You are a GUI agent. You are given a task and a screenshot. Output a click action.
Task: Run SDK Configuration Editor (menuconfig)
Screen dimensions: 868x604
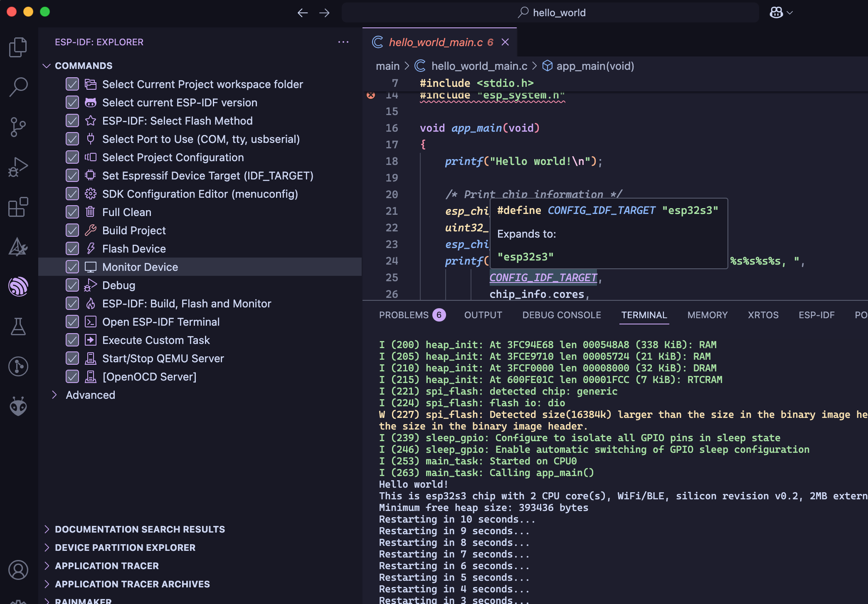[x=200, y=194]
